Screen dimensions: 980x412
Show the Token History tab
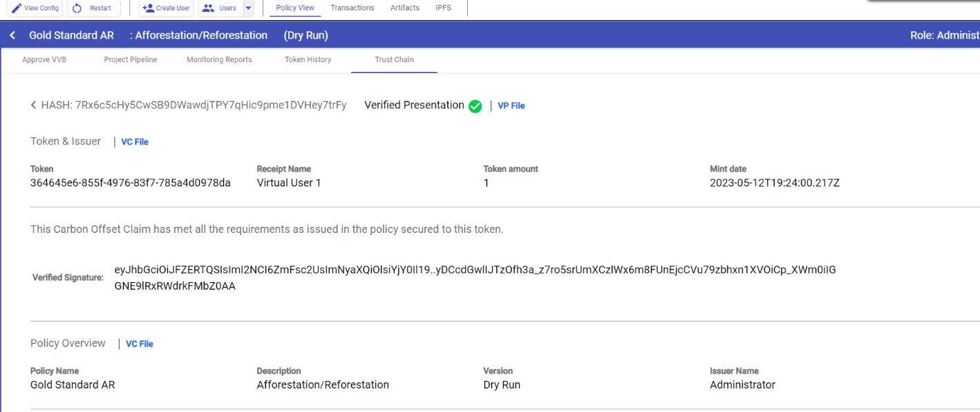pos(308,60)
